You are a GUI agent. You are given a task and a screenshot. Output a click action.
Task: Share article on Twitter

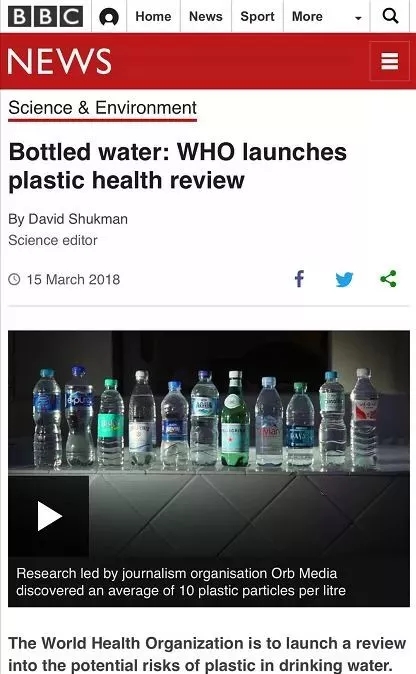click(344, 279)
